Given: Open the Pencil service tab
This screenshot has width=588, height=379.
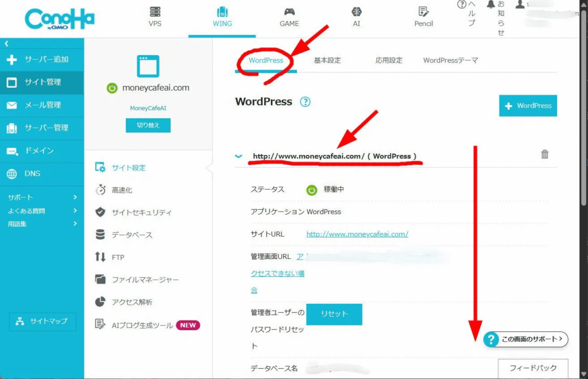Looking at the screenshot, I should pyautogui.click(x=423, y=17).
